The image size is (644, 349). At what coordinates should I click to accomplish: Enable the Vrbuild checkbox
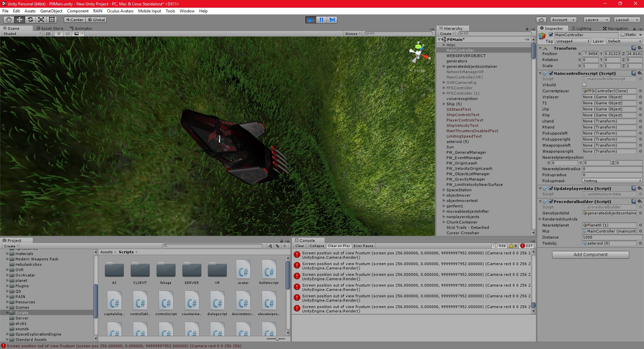[x=584, y=85]
